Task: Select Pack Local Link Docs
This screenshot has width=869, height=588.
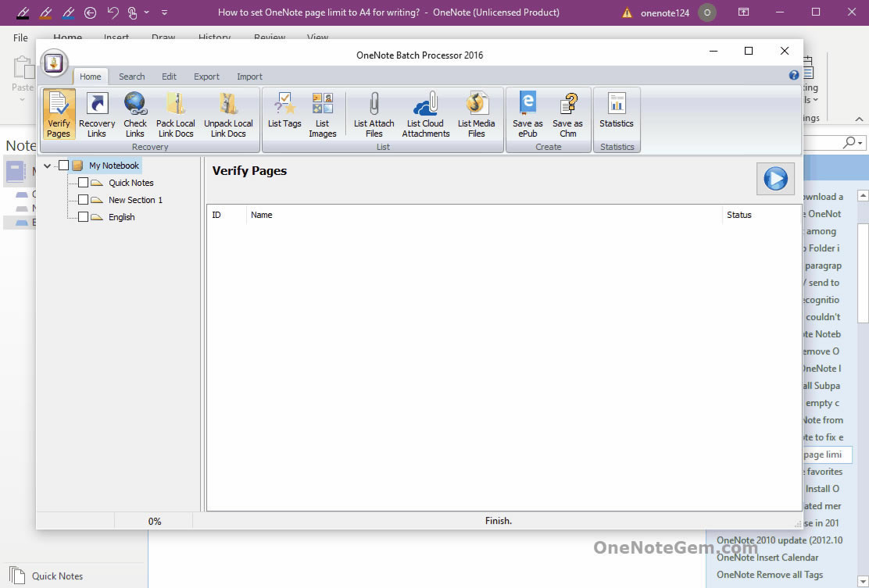Action: [x=175, y=114]
